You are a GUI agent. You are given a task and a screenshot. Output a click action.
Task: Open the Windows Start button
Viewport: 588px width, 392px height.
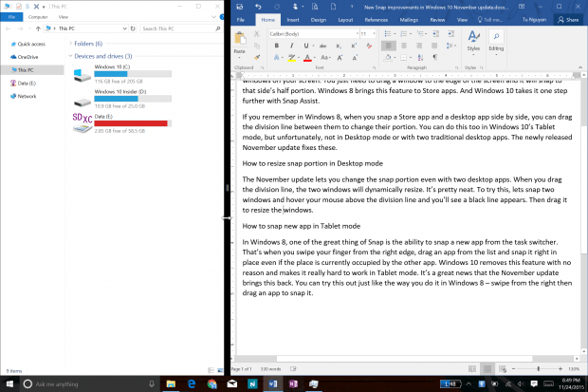click(9, 383)
